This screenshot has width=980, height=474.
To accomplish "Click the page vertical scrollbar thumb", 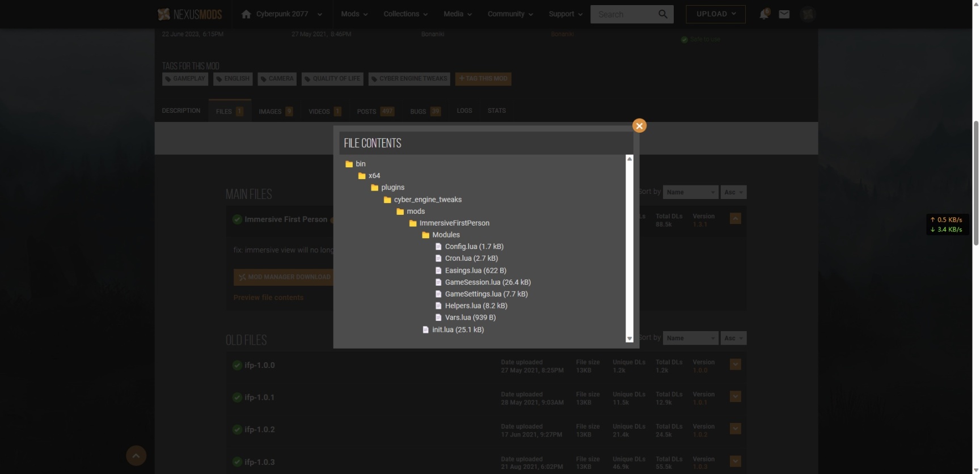I will [x=976, y=183].
